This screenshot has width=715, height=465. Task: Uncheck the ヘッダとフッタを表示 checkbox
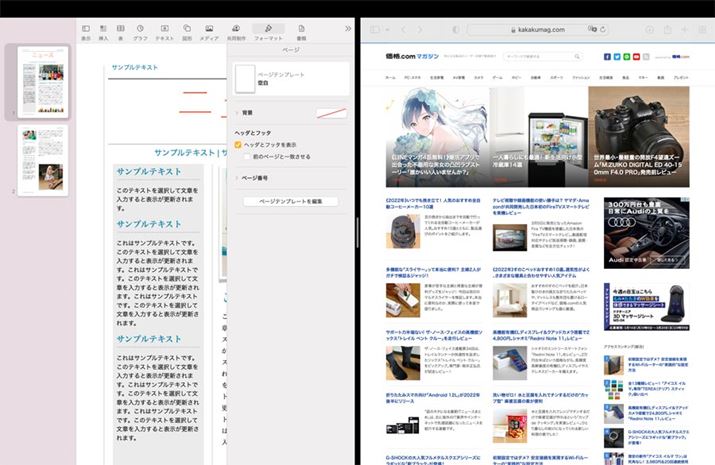click(x=238, y=145)
